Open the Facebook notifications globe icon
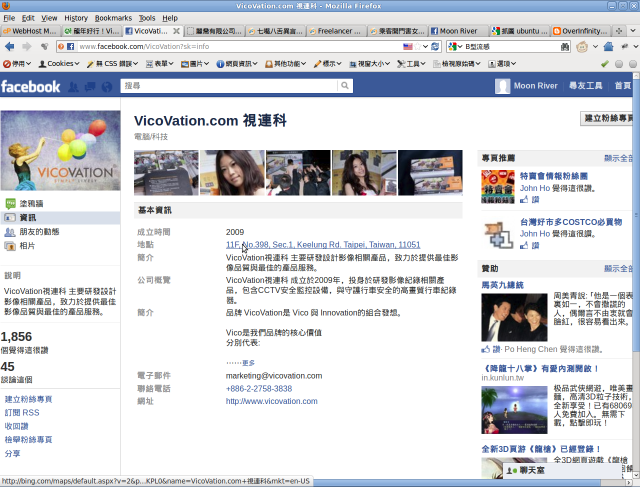The width and height of the screenshot is (640, 487). click(x=107, y=87)
